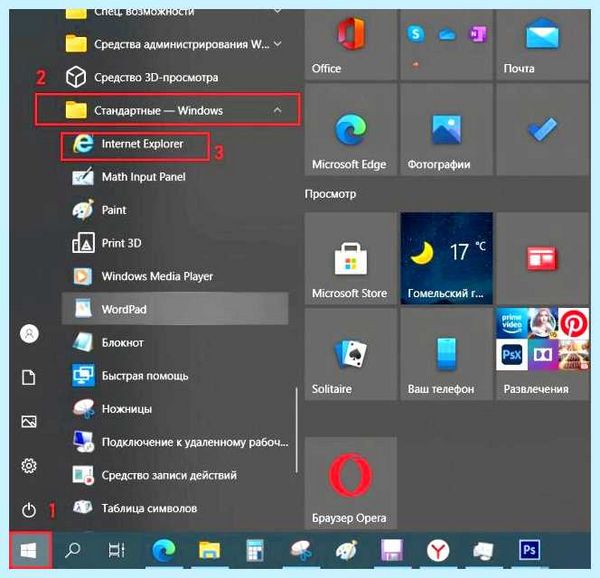Open the Calculator taskbar icon
The image size is (600, 578).
point(255,550)
